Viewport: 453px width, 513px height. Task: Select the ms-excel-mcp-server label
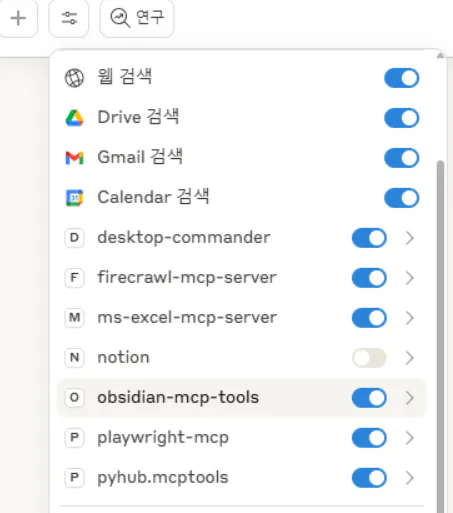pos(187,317)
